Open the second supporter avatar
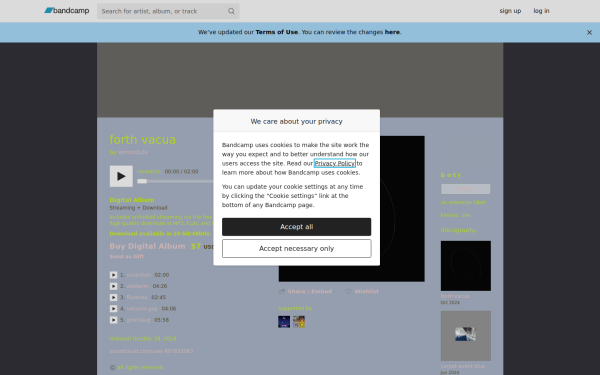Viewport: 600px width, 375px height. coord(299,322)
